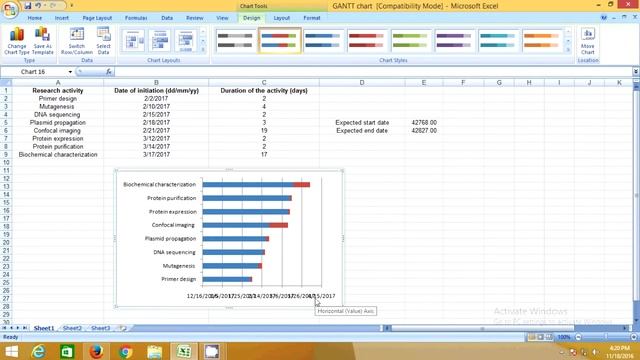Click Save As Template
This screenshot has height=360, width=640.
(42, 41)
